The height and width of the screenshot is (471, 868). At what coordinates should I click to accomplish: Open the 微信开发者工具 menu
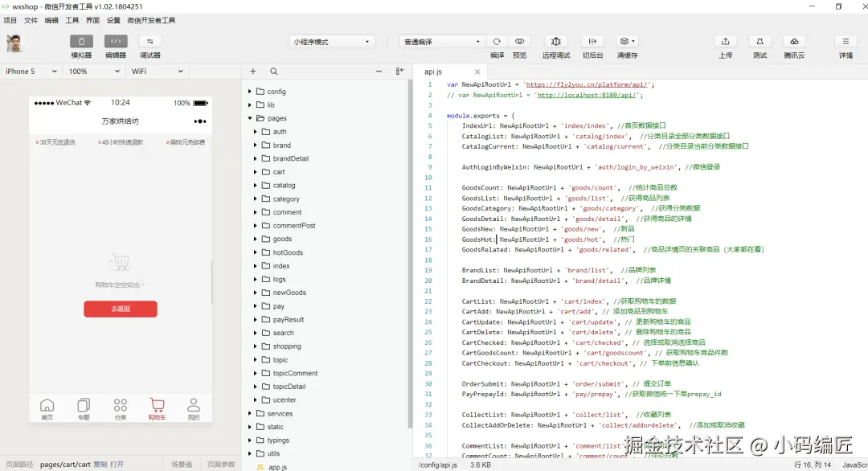(x=151, y=20)
